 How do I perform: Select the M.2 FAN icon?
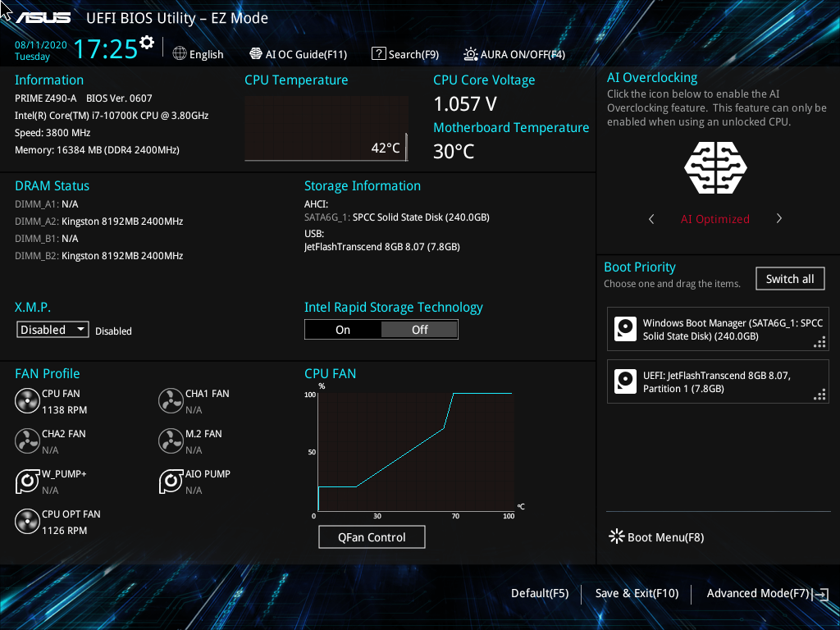pyautogui.click(x=171, y=441)
